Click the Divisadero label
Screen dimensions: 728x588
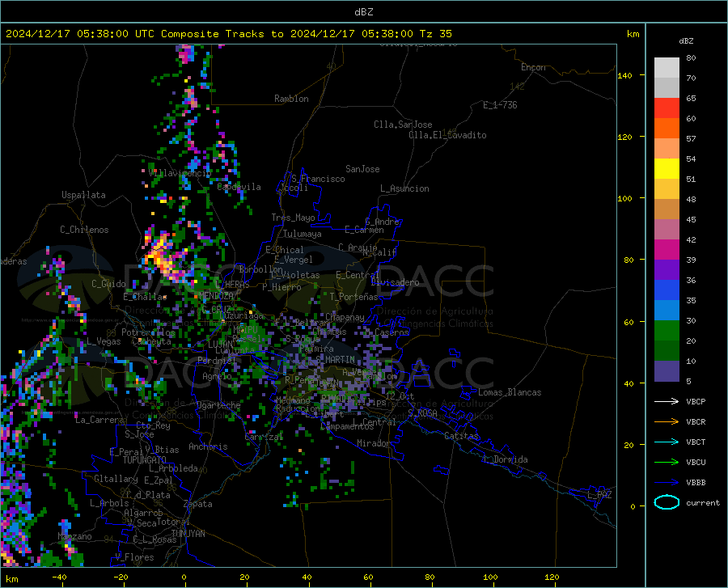click(x=395, y=282)
